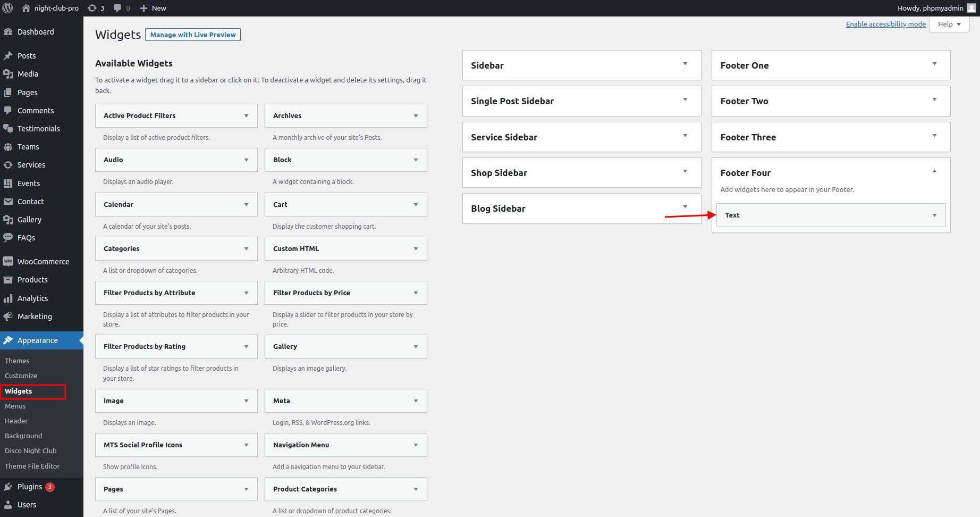The height and width of the screenshot is (517, 980).
Task: Click the Dashboard gauge icon
Action: click(x=8, y=32)
